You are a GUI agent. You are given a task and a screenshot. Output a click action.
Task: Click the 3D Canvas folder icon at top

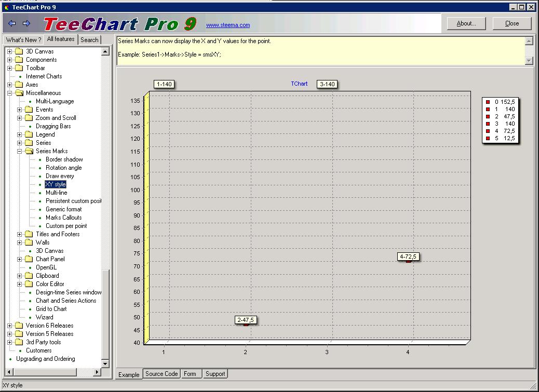pyautogui.click(x=19, y=51)
